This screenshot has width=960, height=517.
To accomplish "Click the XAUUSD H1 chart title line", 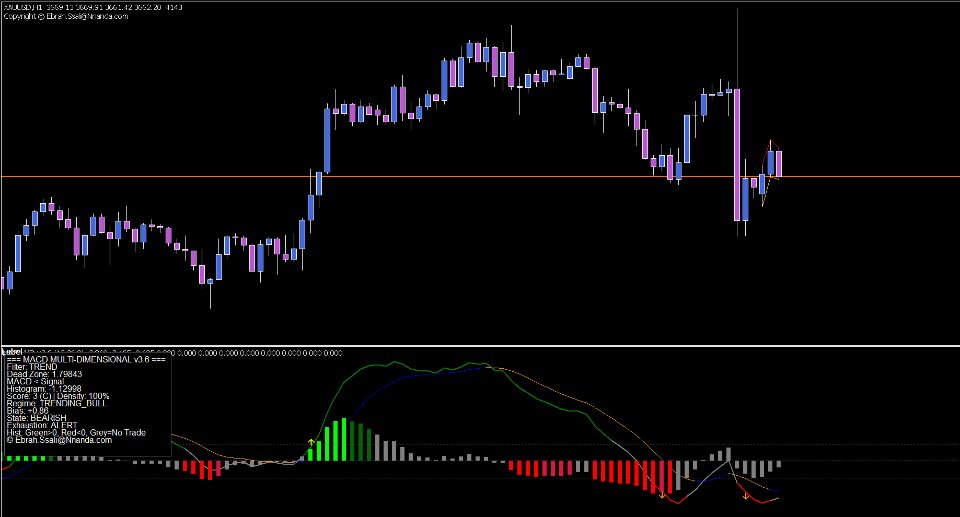I will tap(92, 7).
